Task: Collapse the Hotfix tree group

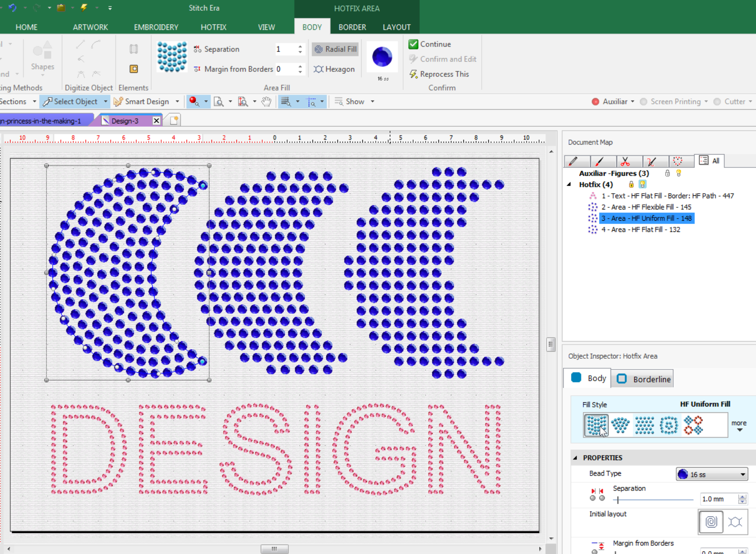Action: (x=569, y=185)
